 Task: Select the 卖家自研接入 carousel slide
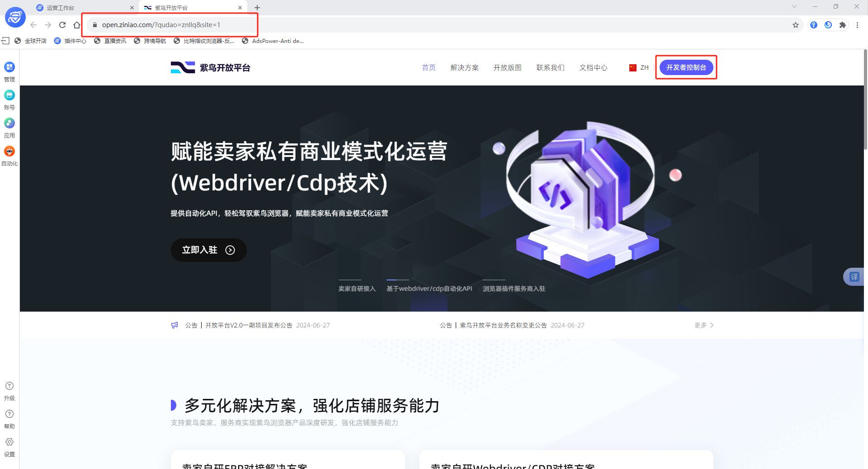[x=357, y=289]
